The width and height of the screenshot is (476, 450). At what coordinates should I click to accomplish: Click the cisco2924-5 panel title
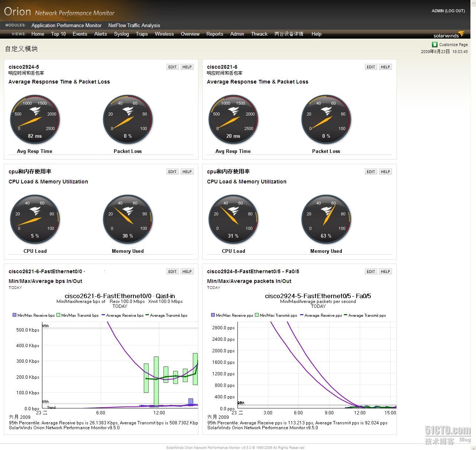click(x=24, y=67)
